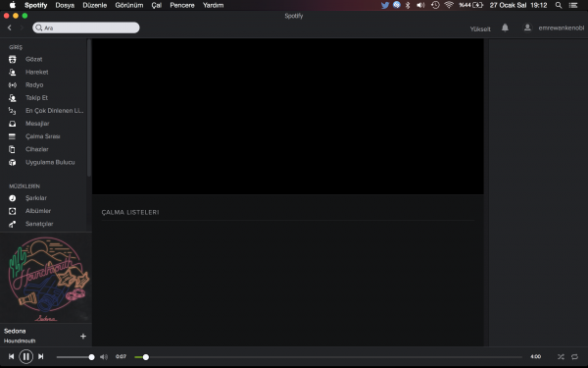Open the Wi-Fi menu bar icon
Viewport: 588px width, 368px height.
coord(449,5)
